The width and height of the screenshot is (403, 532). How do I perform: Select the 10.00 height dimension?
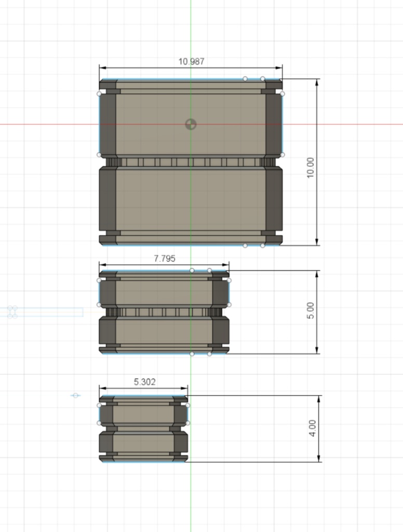point(311,168)
